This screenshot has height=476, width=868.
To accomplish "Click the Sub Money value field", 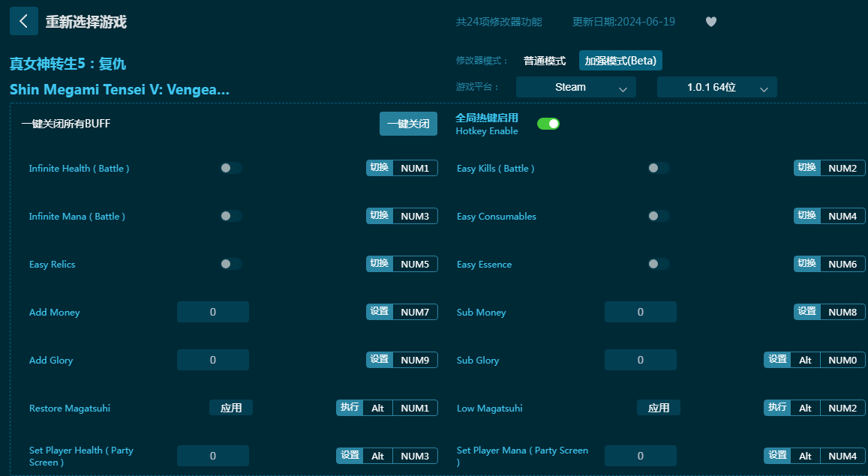I will click(641, 312).
